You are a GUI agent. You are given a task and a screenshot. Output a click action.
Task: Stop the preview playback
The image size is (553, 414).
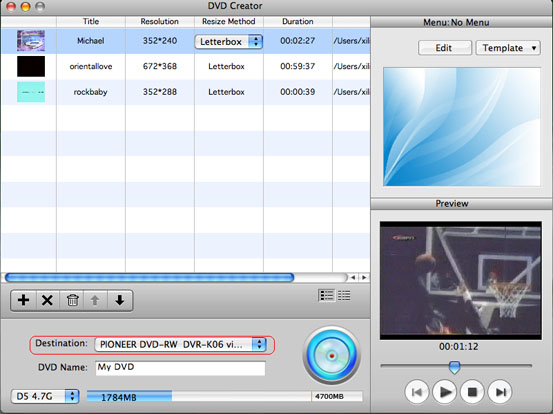[x=472, y=392]
